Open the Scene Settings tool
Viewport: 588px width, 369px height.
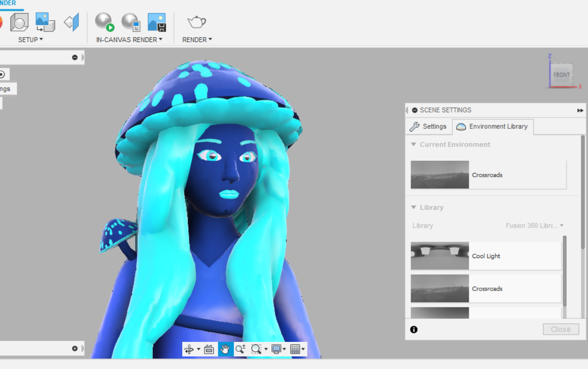pyautogui.click(x=19, y=22)
